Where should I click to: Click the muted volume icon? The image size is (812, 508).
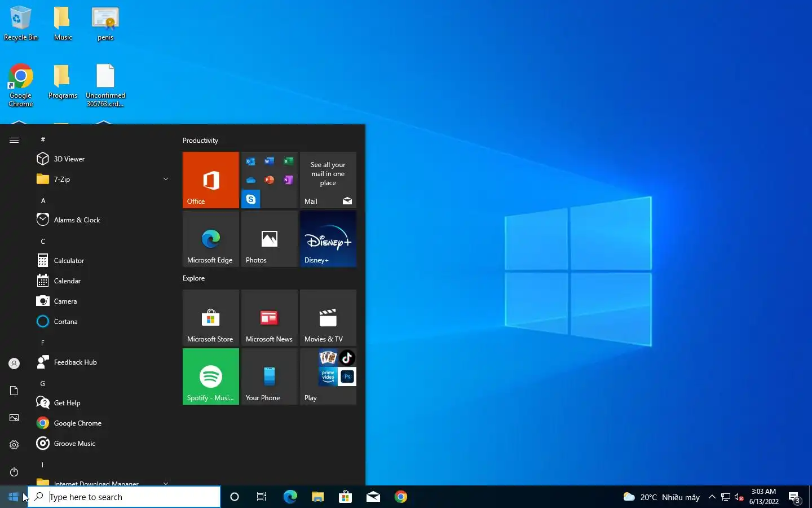coord(739,497)
